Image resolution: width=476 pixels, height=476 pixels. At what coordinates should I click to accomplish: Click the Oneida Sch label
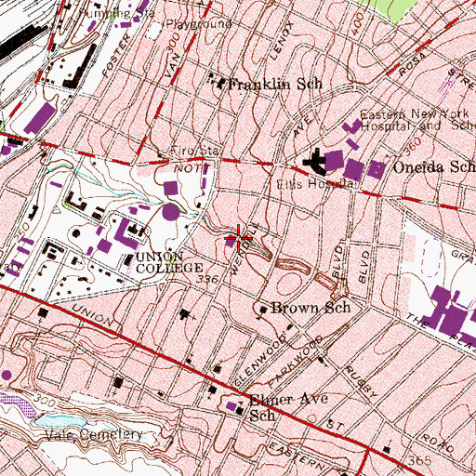point(434,167)
